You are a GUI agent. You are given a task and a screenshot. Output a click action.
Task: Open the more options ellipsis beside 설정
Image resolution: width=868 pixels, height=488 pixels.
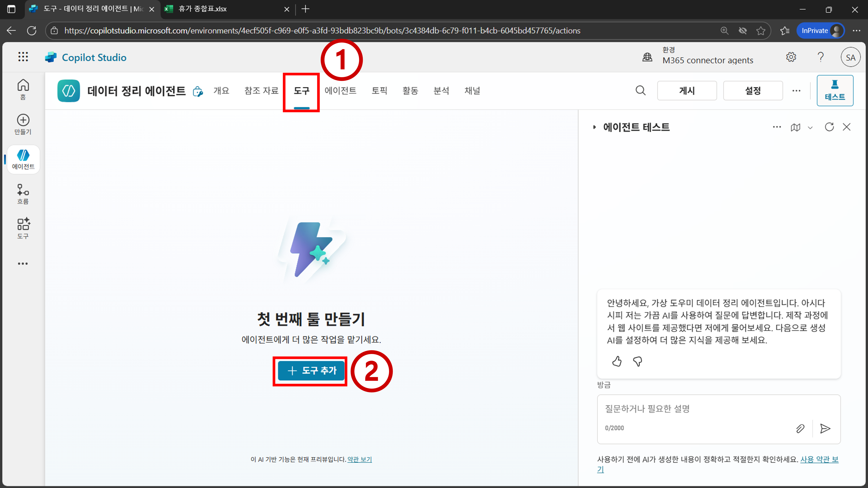(796, 91)
